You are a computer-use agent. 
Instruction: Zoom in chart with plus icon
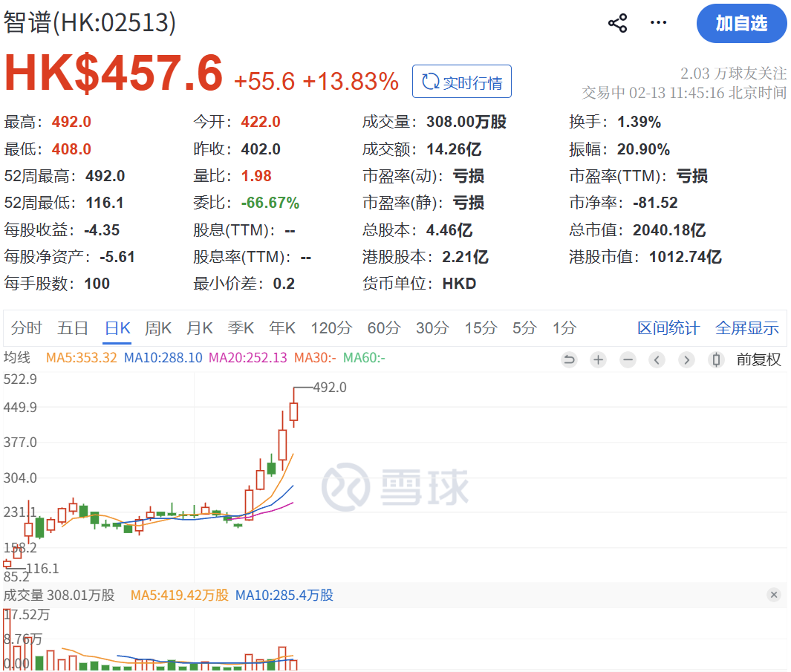(599, 359)
